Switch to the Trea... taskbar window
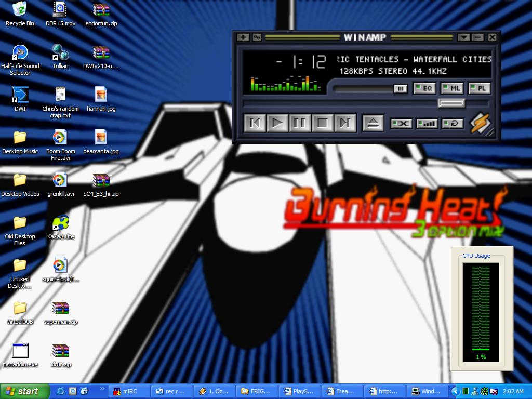The image size is (532, 399). [343, 391]
